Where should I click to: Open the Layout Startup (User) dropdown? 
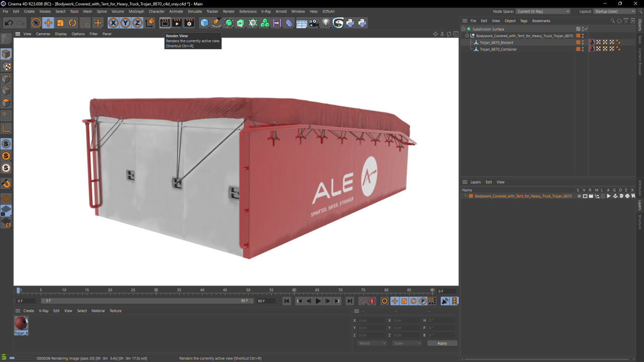(614, 11)
